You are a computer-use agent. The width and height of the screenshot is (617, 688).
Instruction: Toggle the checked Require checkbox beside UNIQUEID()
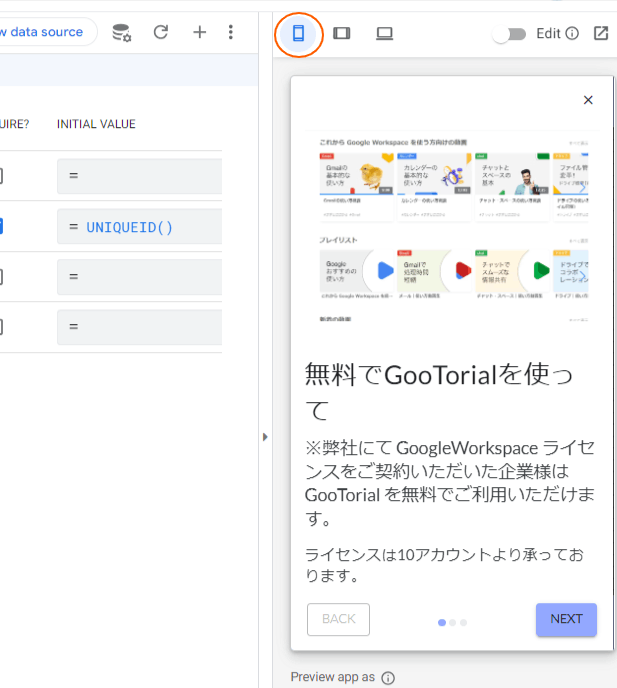[x=1, y=226]
